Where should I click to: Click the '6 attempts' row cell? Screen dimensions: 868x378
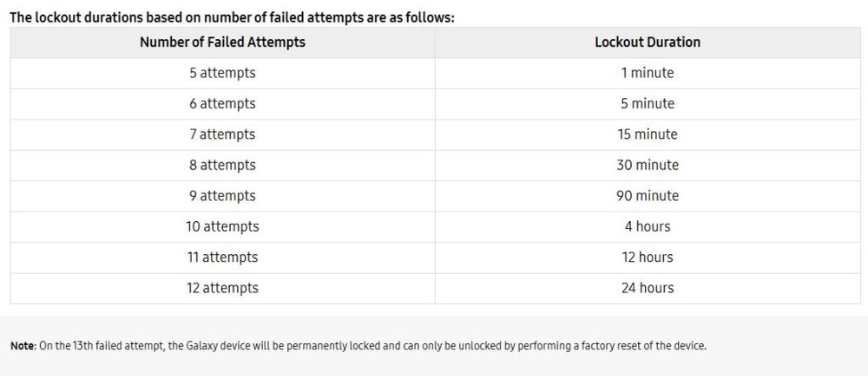tap(222, 104)
